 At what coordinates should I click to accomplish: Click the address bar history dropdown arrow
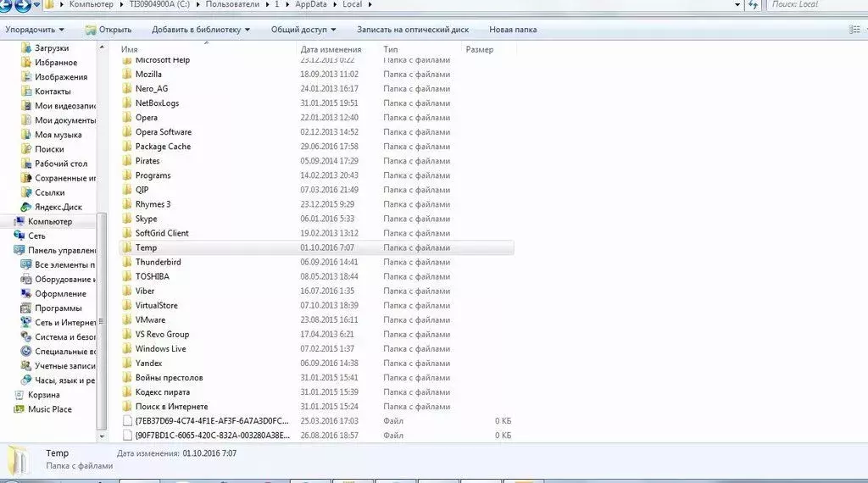737,4
